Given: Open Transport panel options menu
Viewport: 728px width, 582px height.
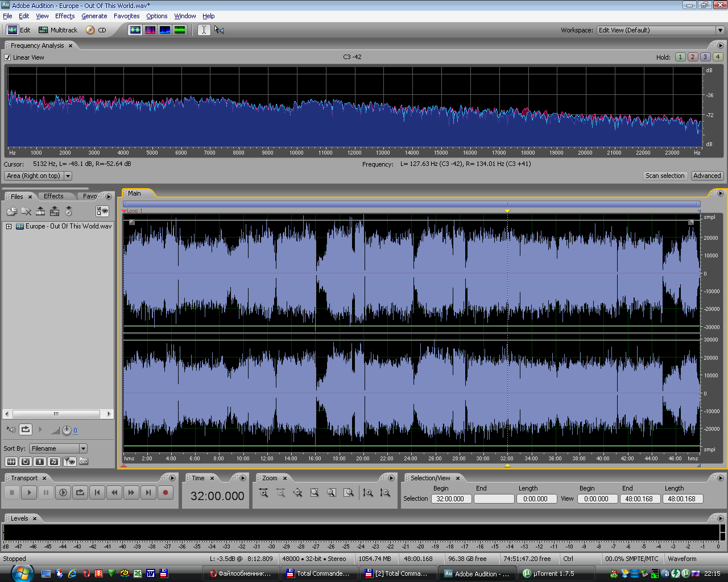Looking at the screenshot, I should click(172, 478).
